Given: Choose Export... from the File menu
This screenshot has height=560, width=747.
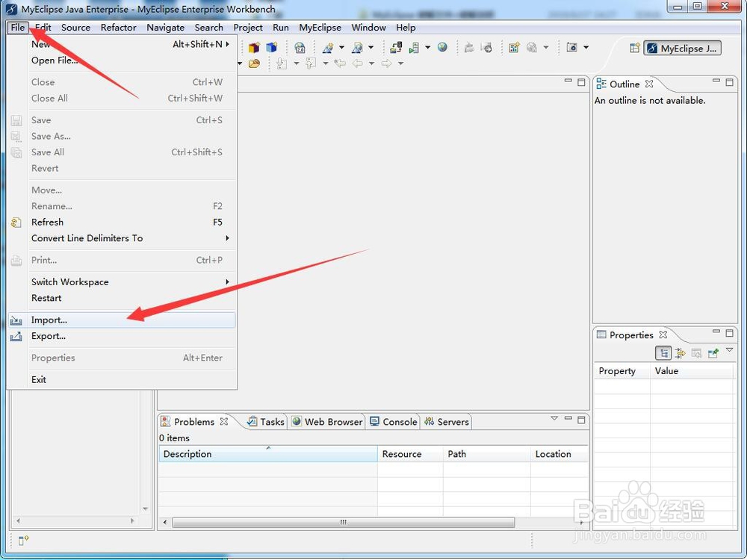Looking at the screenshot, I should pos(122,336).
